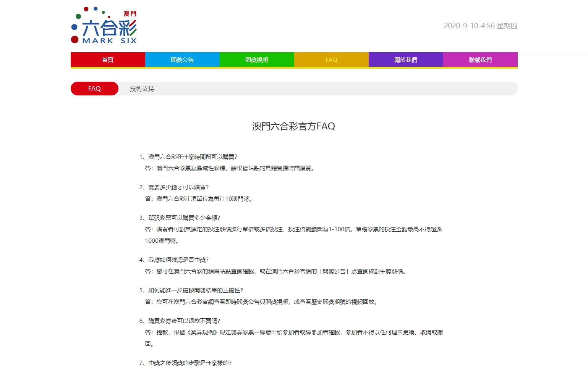The height and width of the screenshot is (366, 588).
Task: Click question 7 about prize claim steps
Action: point(185,363)
